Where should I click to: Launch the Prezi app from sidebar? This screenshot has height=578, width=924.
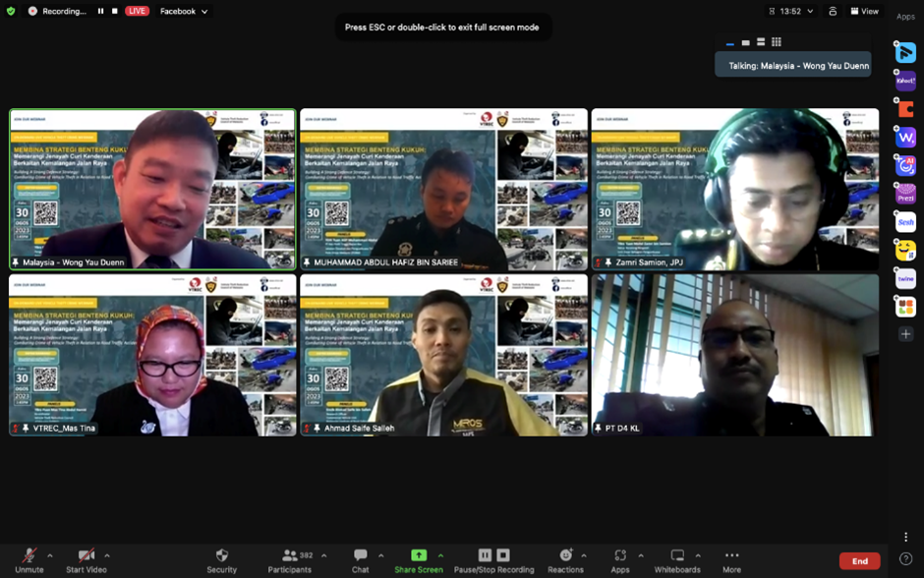(x=905, y=195)
